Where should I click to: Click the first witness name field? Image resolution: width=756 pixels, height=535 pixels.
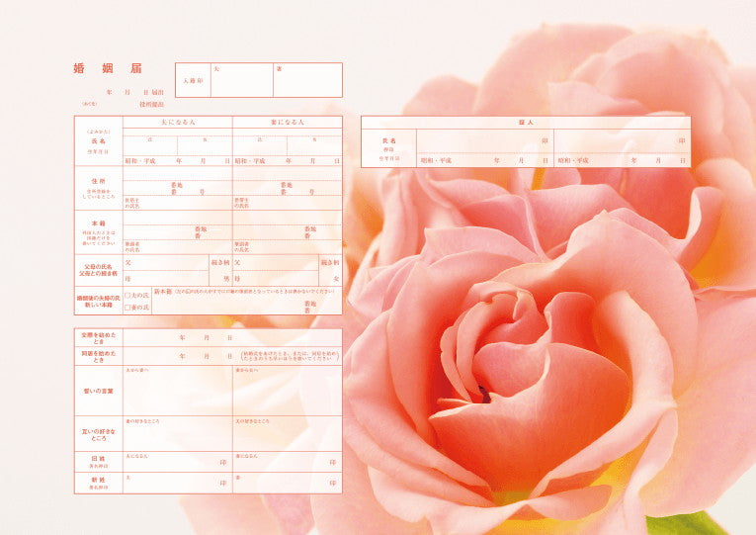484,140
